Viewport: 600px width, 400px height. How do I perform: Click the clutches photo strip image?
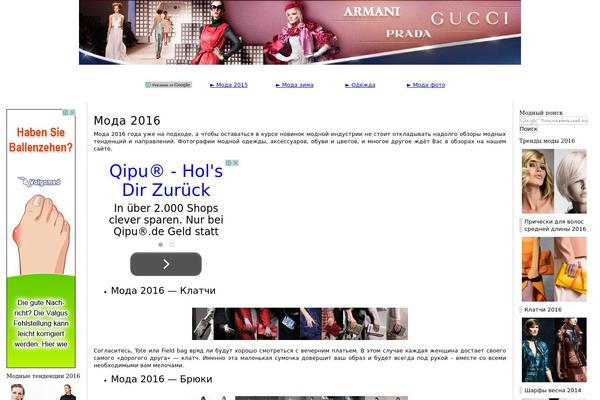(x=300, y=324)
